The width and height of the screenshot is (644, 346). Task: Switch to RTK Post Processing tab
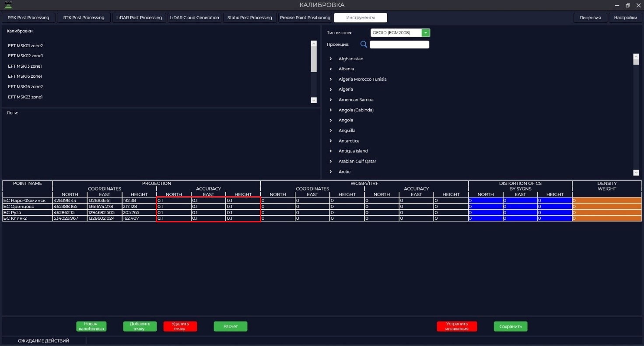pos(84,17)
